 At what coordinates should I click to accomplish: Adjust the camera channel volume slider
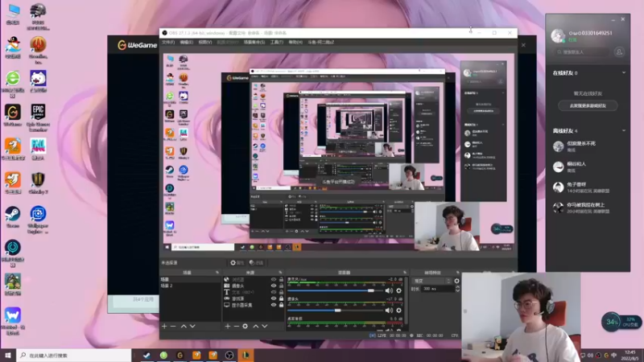pos(337,311)
